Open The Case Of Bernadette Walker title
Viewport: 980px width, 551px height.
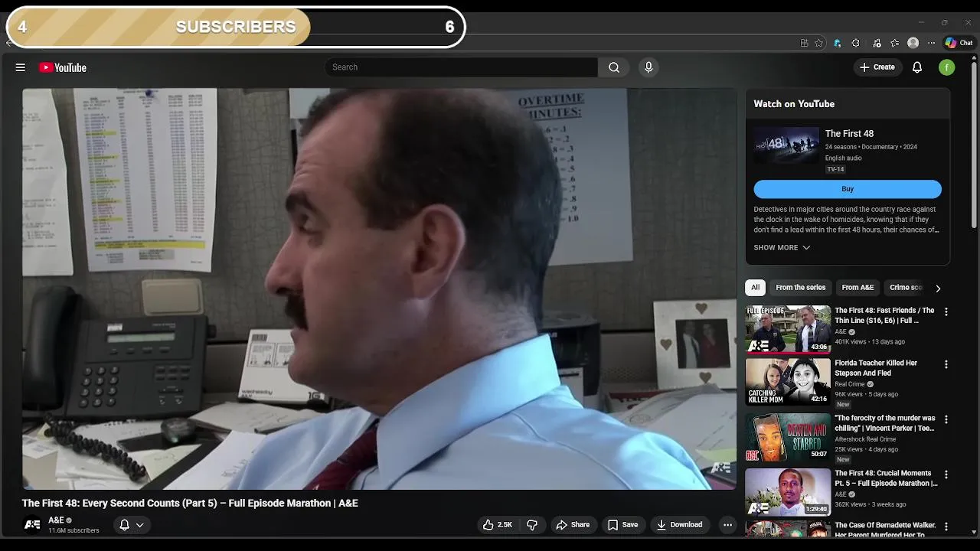tap(885, 530)
